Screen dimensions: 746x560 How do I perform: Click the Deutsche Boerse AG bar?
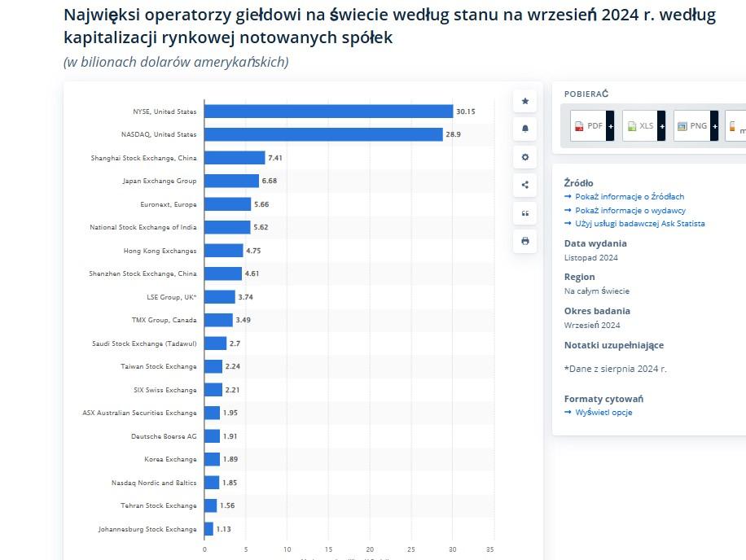click(213, 436)
